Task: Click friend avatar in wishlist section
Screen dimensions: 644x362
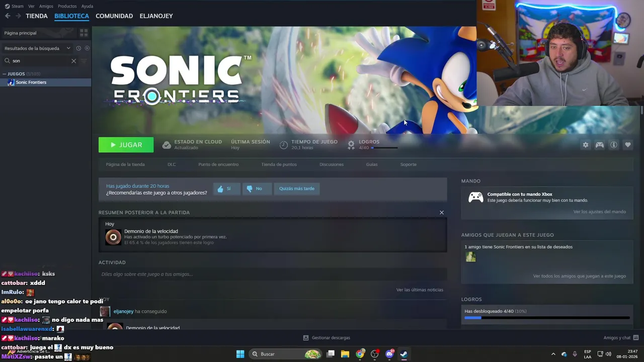Action: pyautogui.click(x=470, y=257)
